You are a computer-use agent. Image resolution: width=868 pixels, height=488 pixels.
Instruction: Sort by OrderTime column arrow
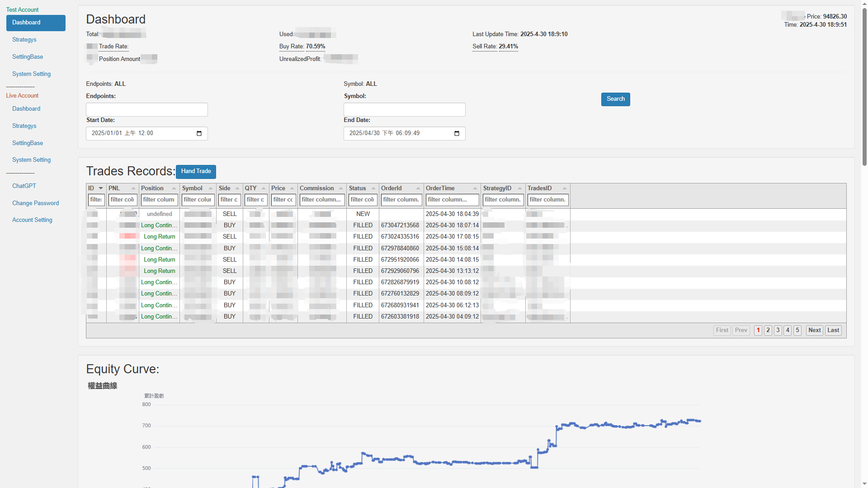pyautogui.click(x=475, y=188)
